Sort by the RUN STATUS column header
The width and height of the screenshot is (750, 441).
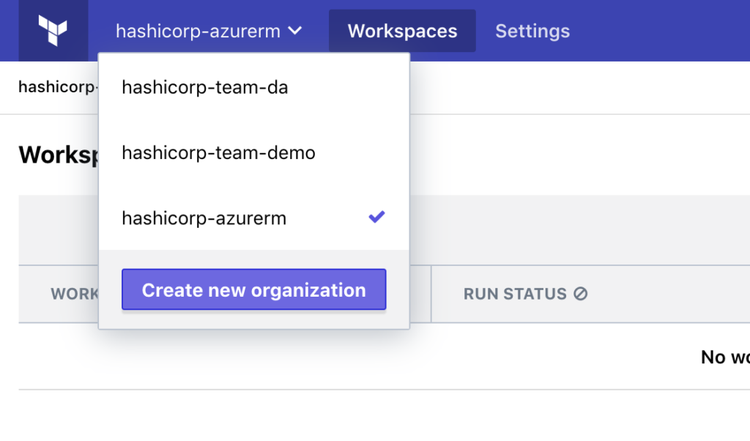[515, 294]
